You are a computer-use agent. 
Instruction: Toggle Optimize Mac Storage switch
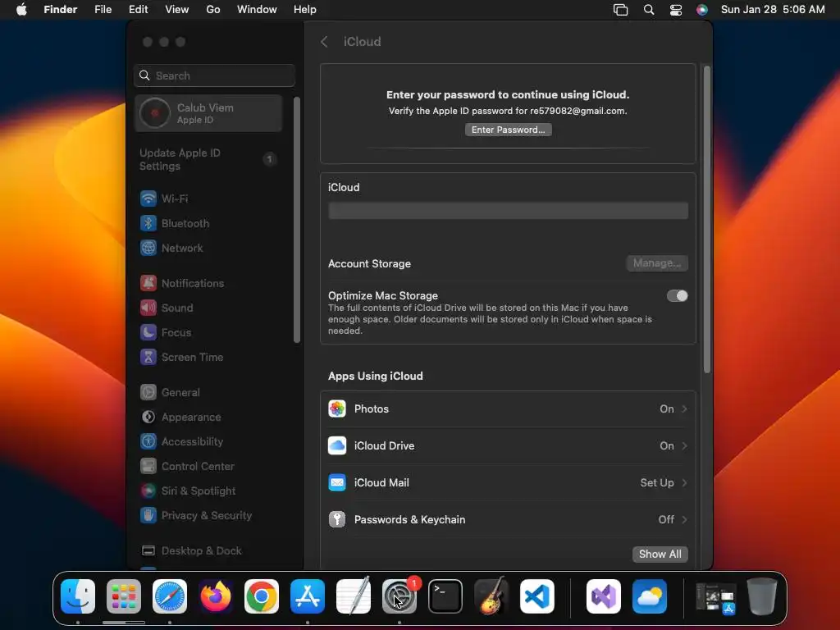(x=677, y=295)
